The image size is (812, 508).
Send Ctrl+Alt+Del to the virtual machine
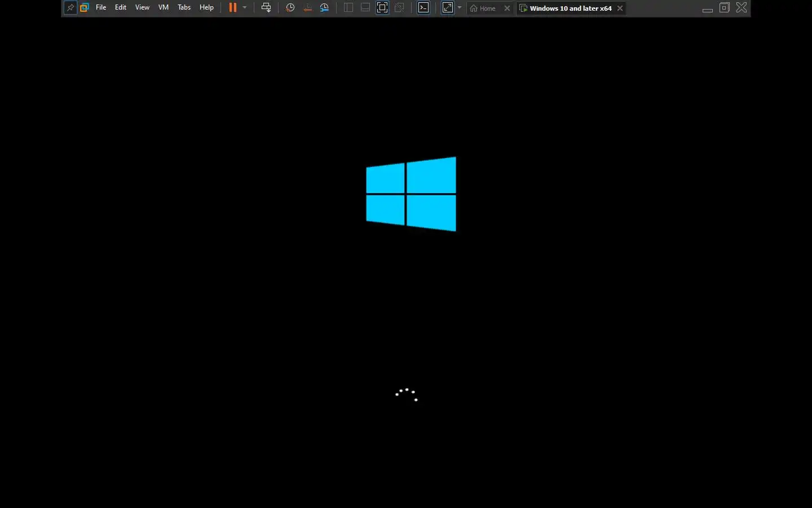pos(266,8)
